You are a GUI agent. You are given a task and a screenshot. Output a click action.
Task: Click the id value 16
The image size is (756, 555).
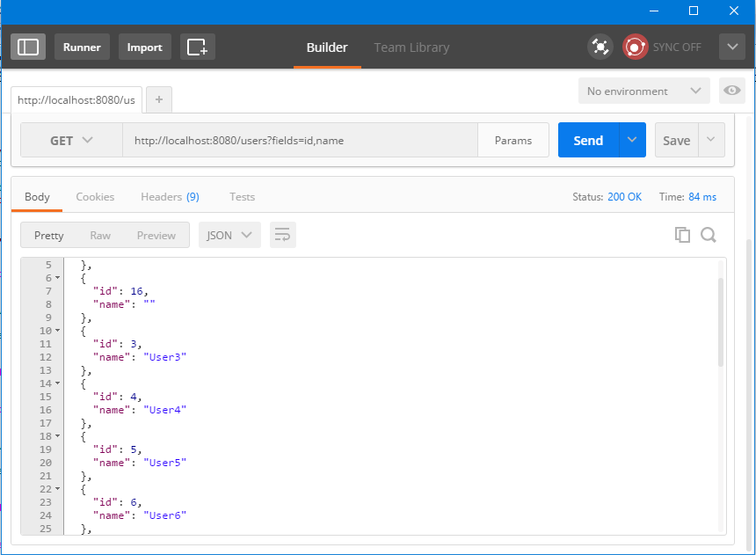136,291
